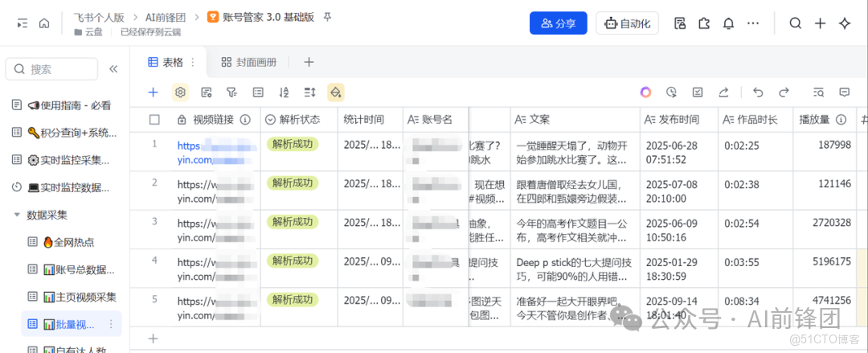Open the blue video link in row 1
This screenshot has width=868, height=353.
pyautogui.click(x=217, y=153)
